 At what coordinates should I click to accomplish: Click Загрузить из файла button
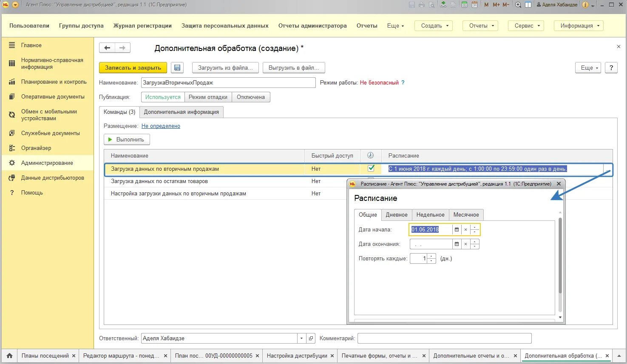pos(225,68)
